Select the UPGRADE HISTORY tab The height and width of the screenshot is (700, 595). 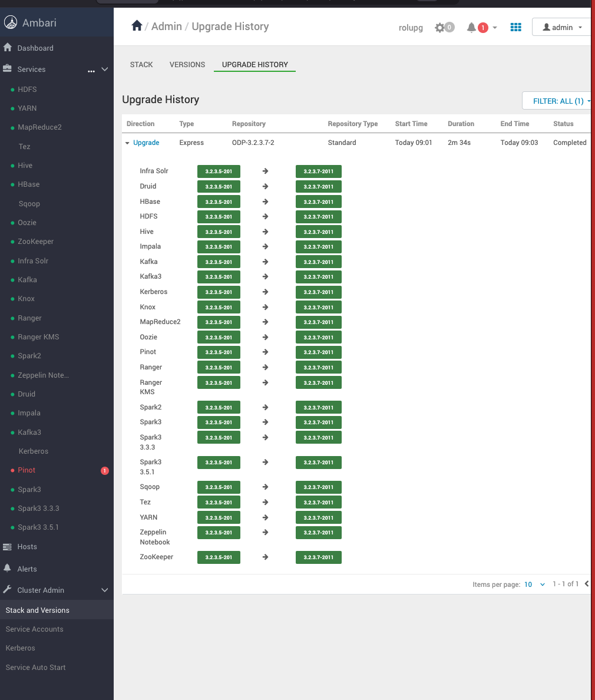[255, 64]
